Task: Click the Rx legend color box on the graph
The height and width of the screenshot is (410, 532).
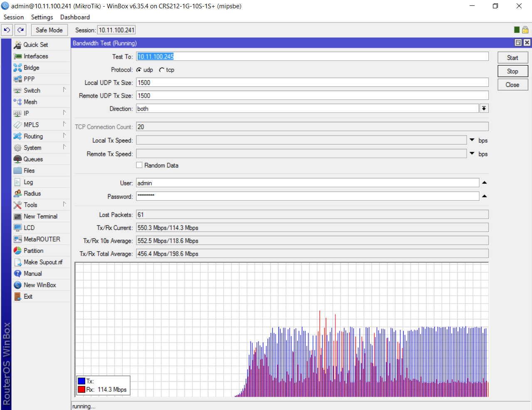Action: coord(82,390)
